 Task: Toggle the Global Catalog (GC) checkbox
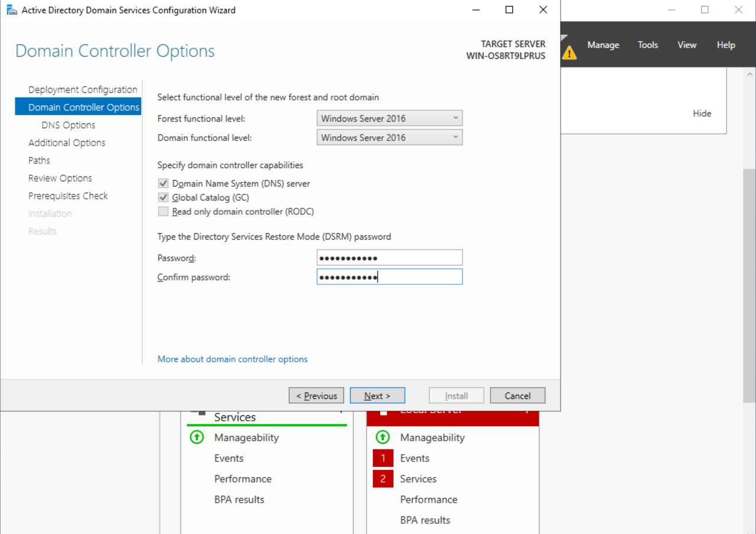[163, 198]
